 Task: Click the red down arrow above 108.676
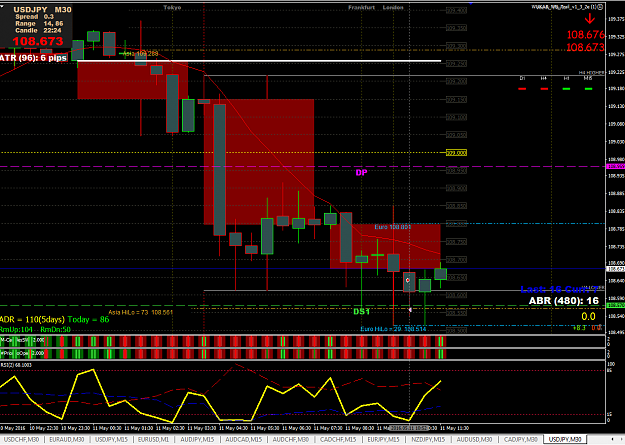coord(590,19)
